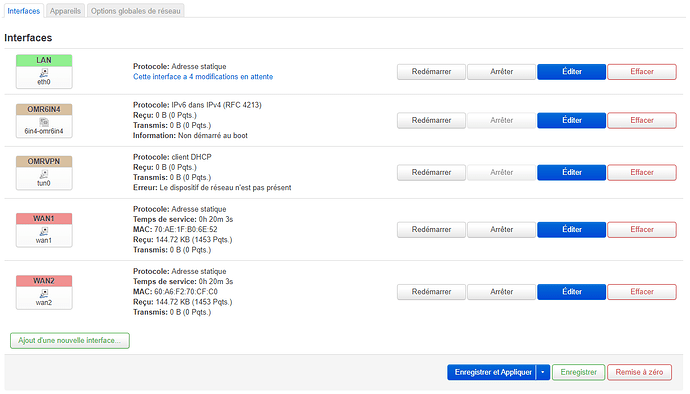Switch to the Appareils tab
This screenshot has width=690, height=394.
tap(65, 11)
